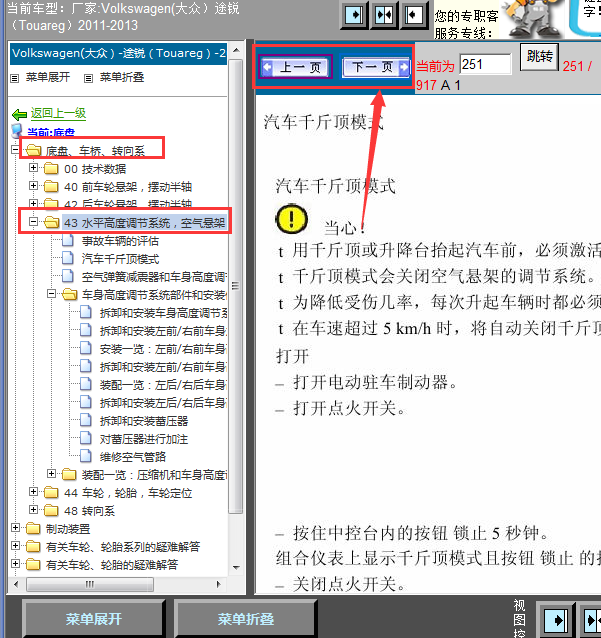Expand 40 前车轮悬架，摆动半轴 folder
The image size is (601, 638).
[33, 186]
